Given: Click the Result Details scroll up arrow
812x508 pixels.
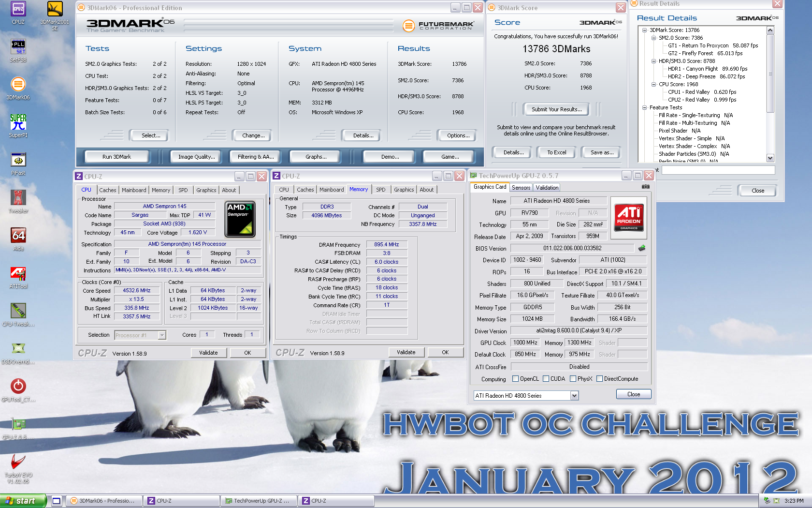Looking at the screenshot, I should click(770, 30).
